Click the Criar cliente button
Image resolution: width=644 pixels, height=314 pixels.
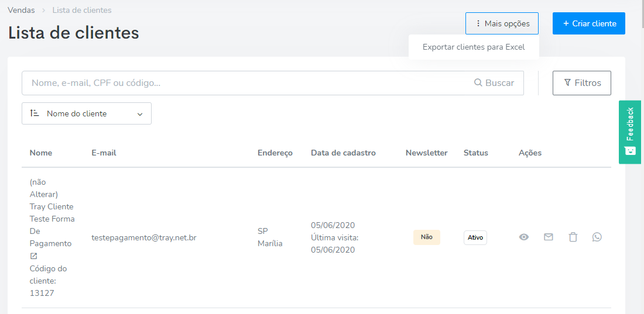[x=588, y=23]
